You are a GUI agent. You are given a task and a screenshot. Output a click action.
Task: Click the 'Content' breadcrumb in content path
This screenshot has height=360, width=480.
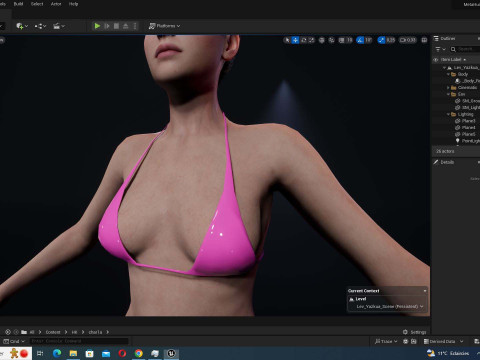click(53, 332)
